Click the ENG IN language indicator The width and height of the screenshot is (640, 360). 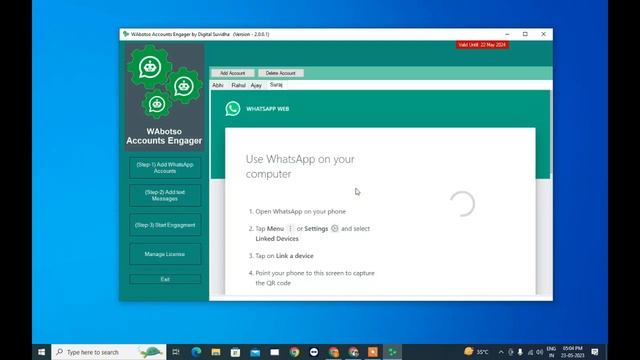coord(551,352)
